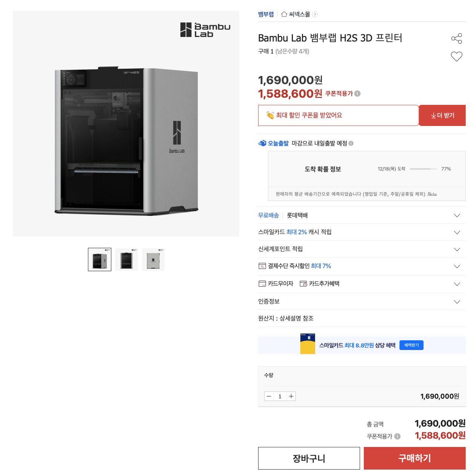Expand 결제수단 즉시할인 최대 7% row
Image resolution: width=471 pixels, height=476 pixels.
tap(362, 266)
